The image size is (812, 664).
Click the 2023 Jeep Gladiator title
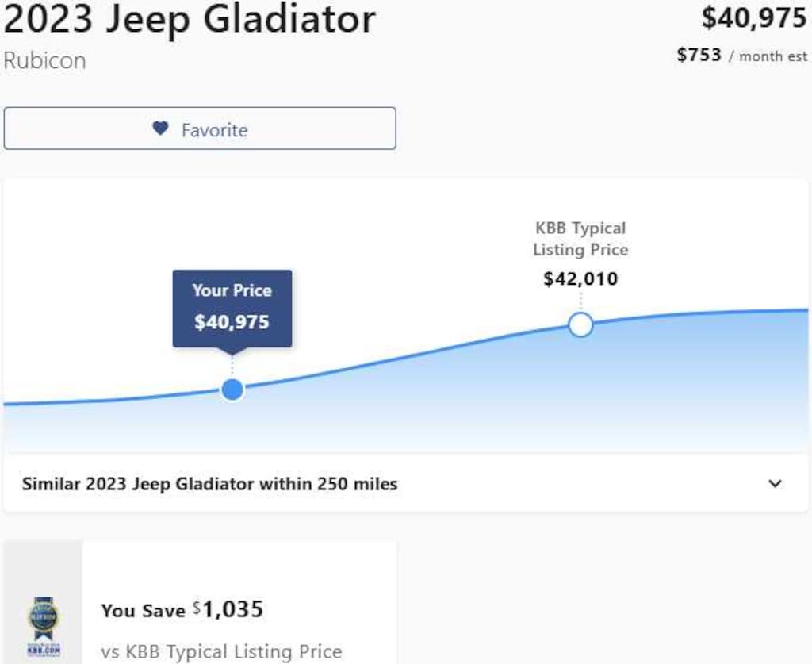(190, 20)
